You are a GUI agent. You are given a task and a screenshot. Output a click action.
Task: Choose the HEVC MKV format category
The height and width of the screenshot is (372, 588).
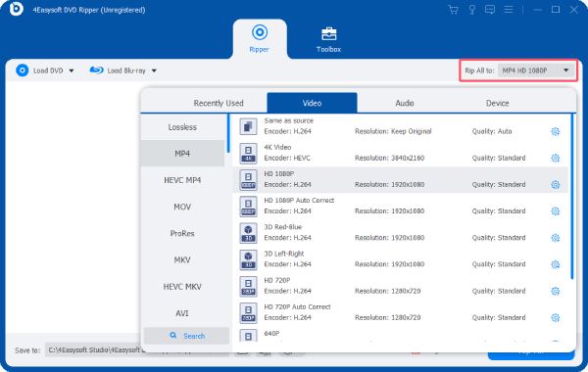(182, 287)
